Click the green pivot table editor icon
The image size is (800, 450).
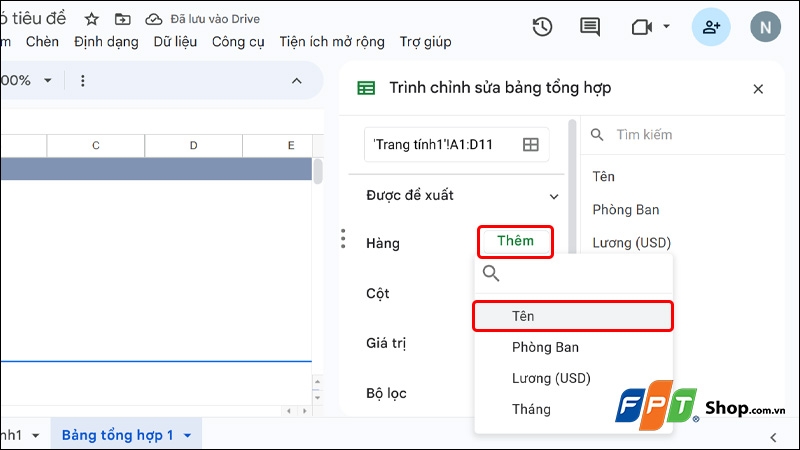click(366, 88)
